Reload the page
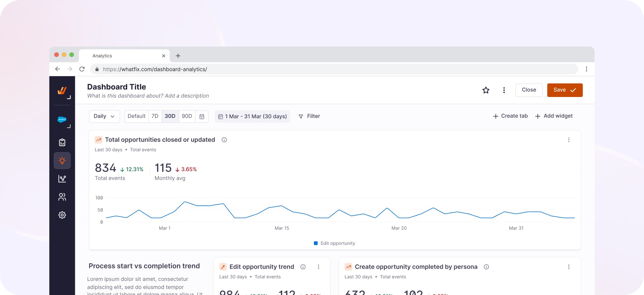 coord(82,69)
